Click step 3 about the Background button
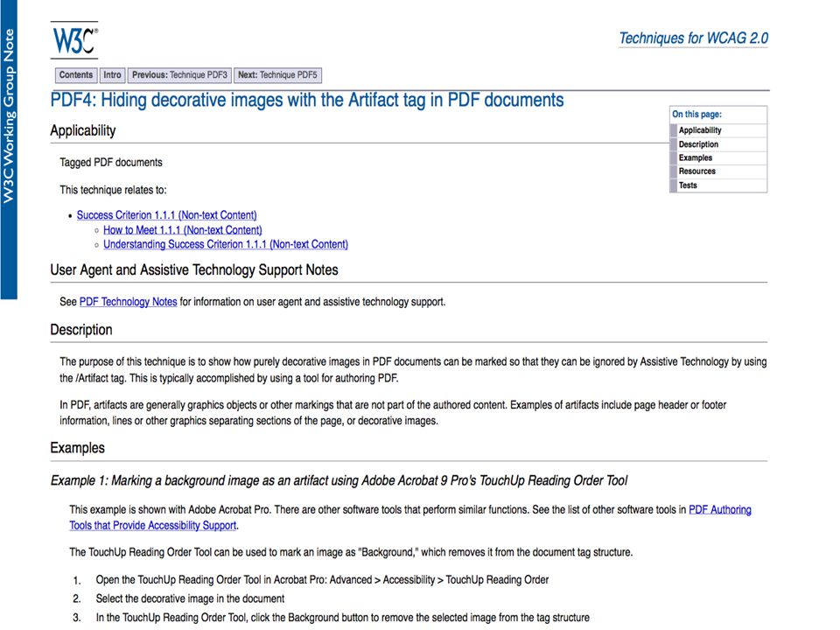 click(x=342, y=617)
